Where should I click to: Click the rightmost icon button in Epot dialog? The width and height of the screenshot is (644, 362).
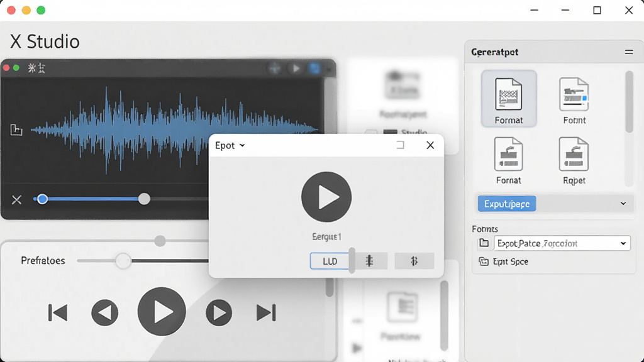pyautogui.click(x=414, y=261)
